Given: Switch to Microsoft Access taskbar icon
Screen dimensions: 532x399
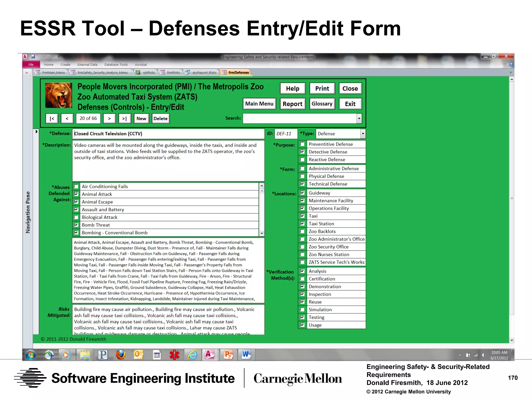Looking at the screenshot, I should [x=210, y=355].
